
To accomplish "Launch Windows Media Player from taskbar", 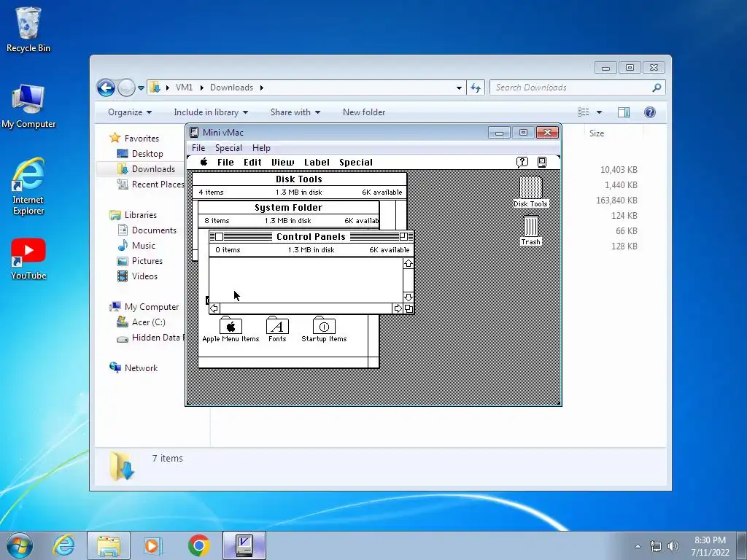I will (x=153, y=545).
